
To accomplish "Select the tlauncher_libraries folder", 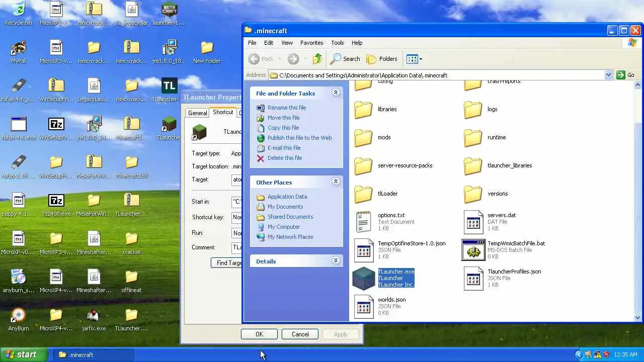I will click(x=498, y=165).
